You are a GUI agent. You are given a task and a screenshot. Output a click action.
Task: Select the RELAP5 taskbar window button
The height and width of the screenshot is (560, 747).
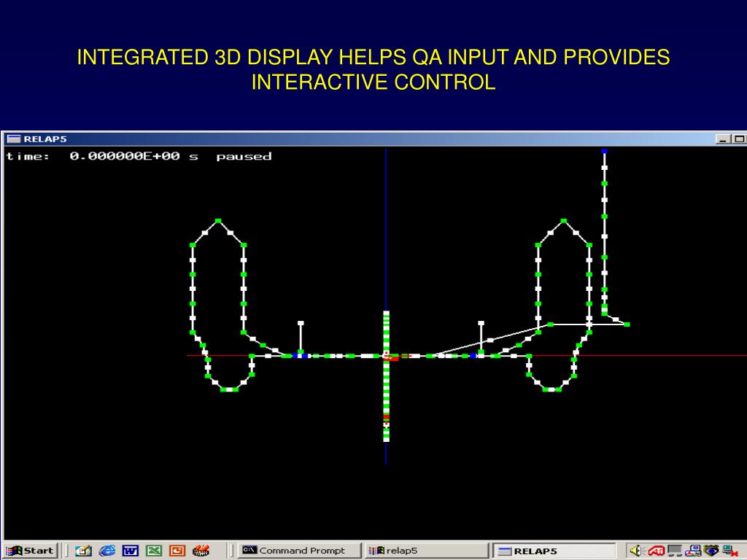tap(554, 551)
